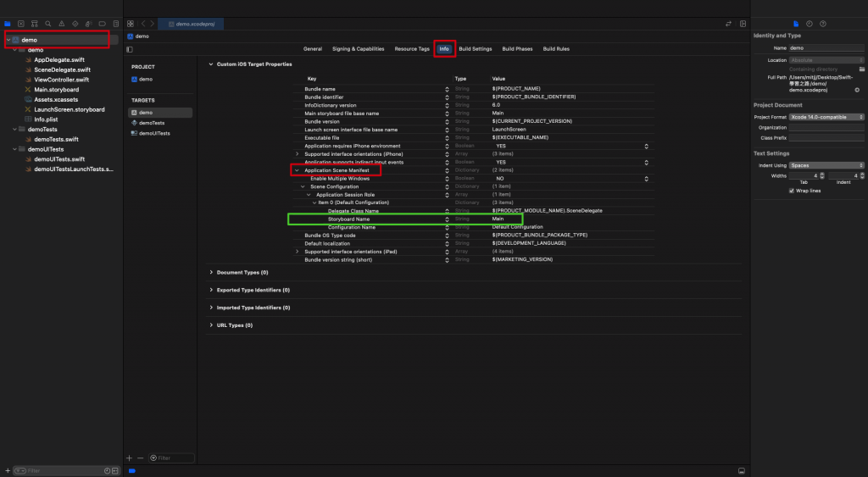Show the File inspector

pyautogui.click(x=796, y=24)
